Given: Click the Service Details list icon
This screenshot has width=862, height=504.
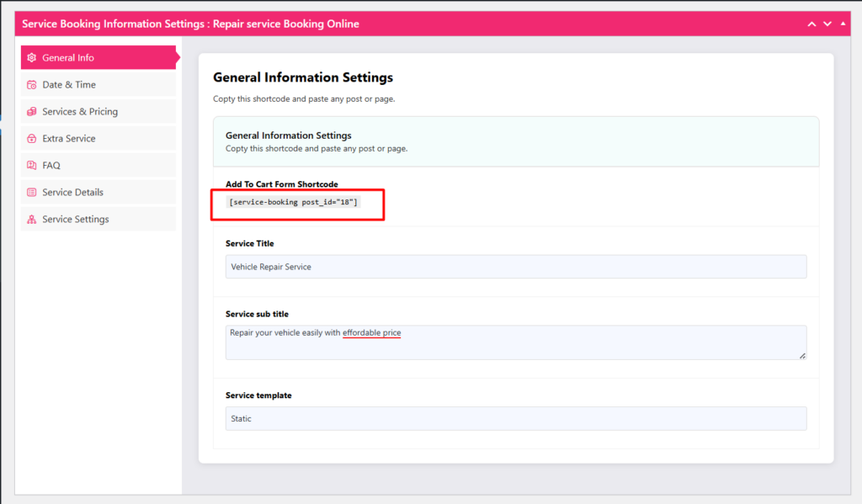Looking at the screenshot, I should 32,193.
